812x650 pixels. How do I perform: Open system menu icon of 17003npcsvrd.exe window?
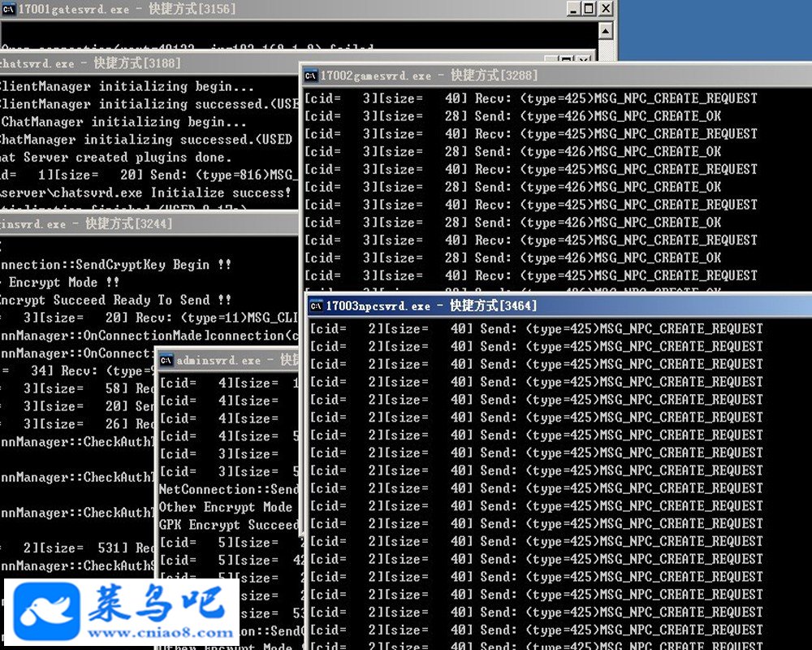316,306
